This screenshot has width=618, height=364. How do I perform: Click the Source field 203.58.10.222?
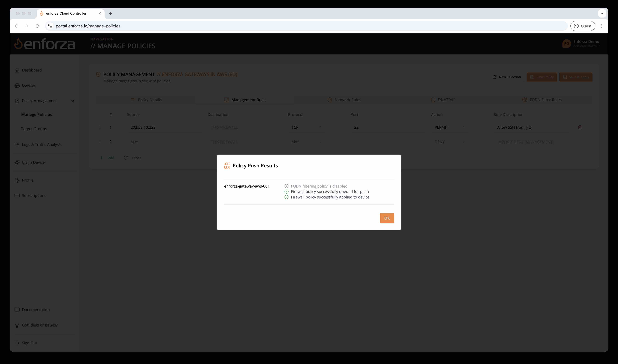coord(165,127)
